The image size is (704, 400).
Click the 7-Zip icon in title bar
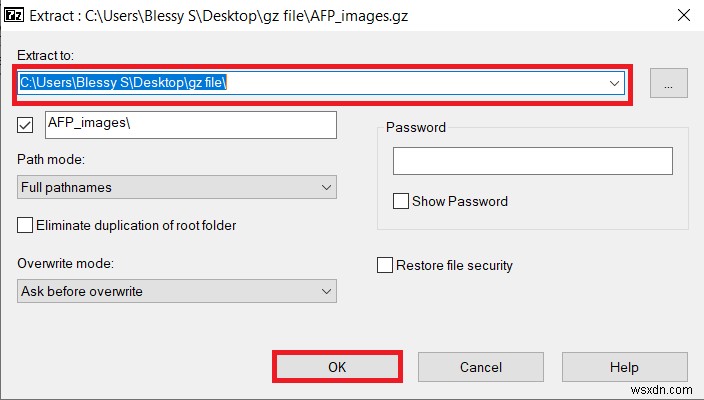click(x=15, y=16)
